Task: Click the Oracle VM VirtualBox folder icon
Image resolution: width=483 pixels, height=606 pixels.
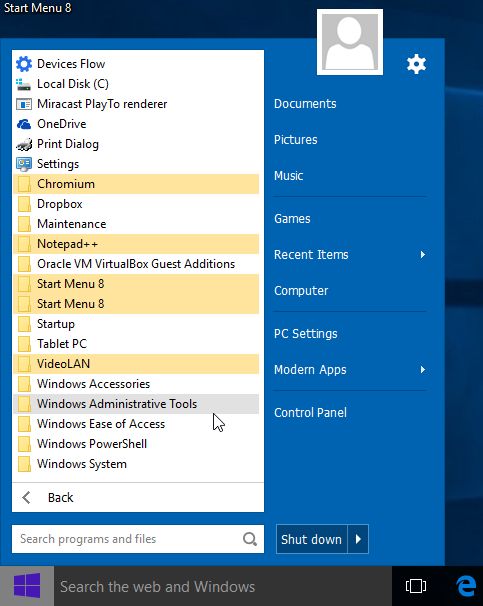Action: [x=24, y=264]
